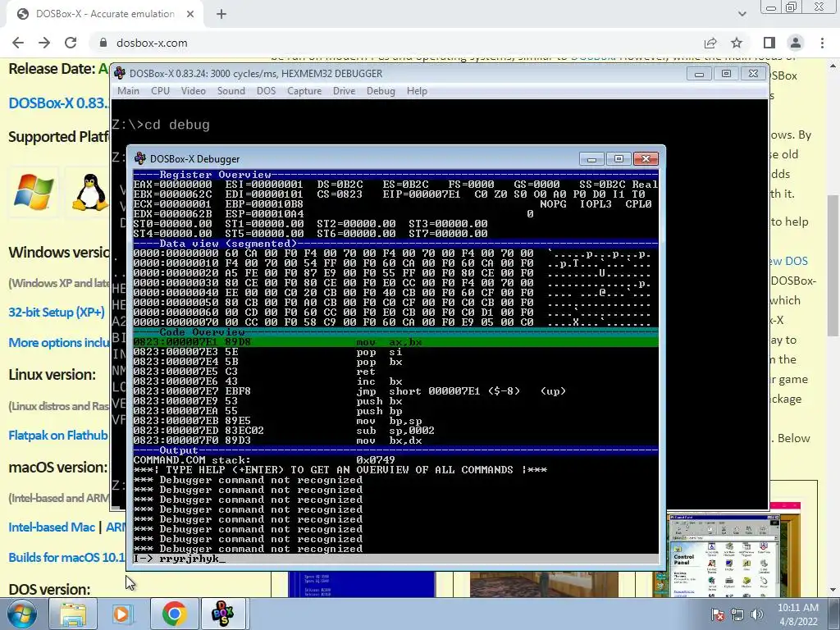The width and height of the screenshot is (840, 630).
Task: Click the page scrollbar up arrow
Action: tap(833, 66)
